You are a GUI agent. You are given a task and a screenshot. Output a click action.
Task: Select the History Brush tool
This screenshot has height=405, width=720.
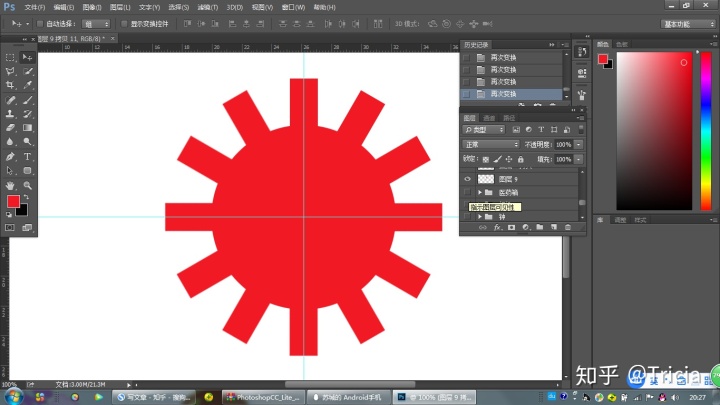(28, 113)
